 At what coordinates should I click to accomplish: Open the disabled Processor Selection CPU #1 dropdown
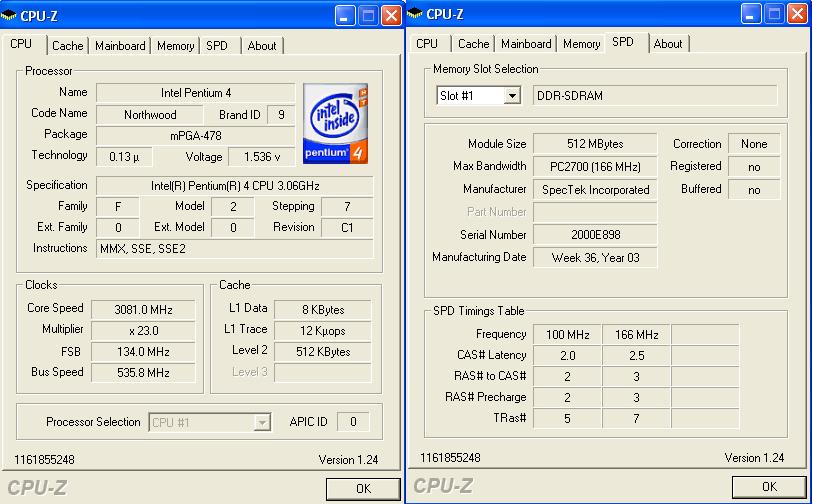click(210, 423)
